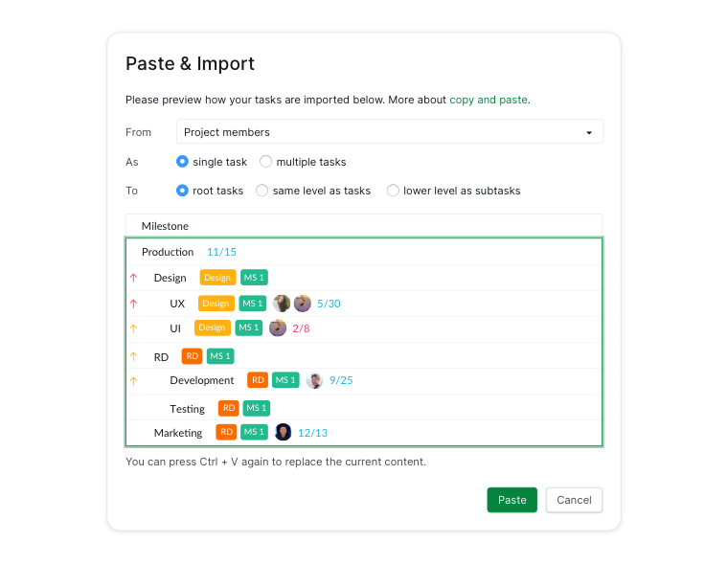Click the assignee avatar on Marketing row
Viewport: 728px width, 565px height.
point(284,432)
